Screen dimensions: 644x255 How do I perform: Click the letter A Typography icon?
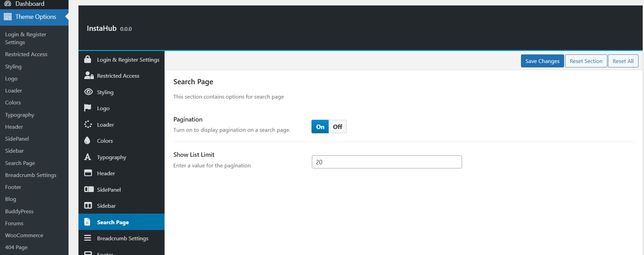click(x=88, y=157)
